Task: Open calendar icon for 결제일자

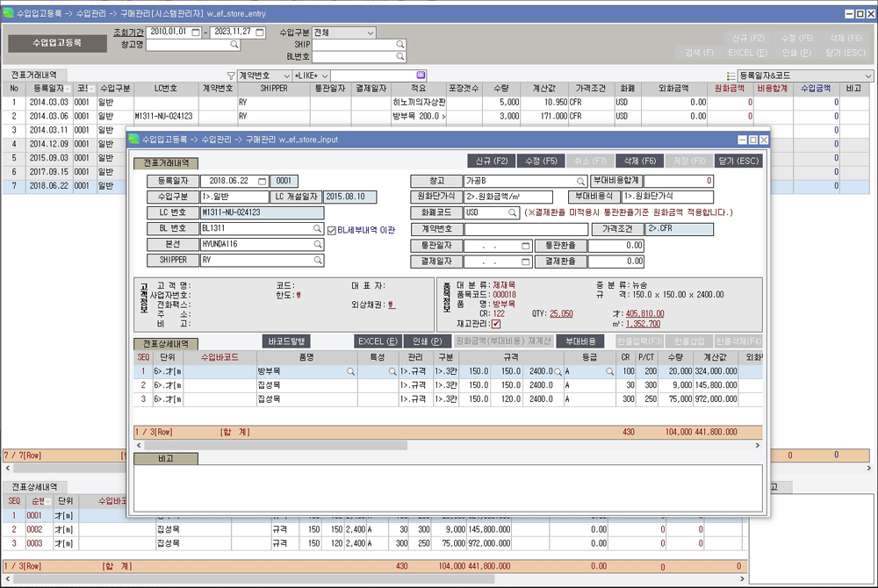Action: tap(525, 262)
